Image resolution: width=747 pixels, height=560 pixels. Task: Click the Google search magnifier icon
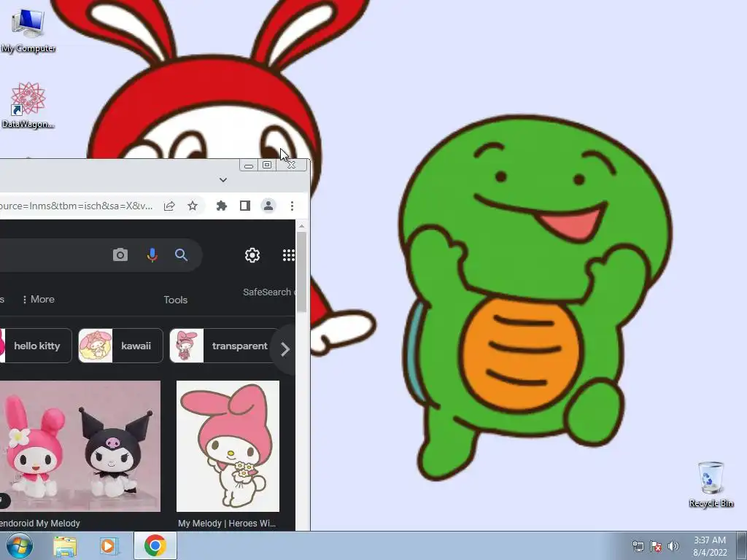[x=181, y=254]
